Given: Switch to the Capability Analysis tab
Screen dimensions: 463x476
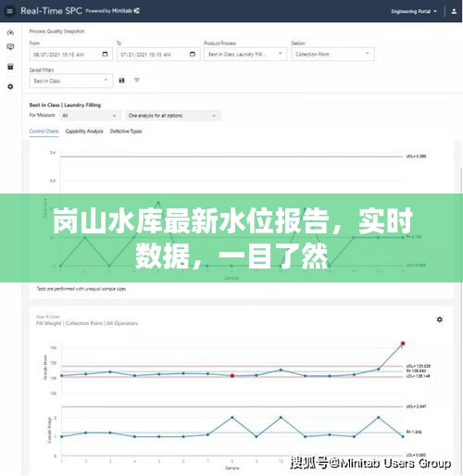Looking at the screenshot, I should click(x=84, y=132).
